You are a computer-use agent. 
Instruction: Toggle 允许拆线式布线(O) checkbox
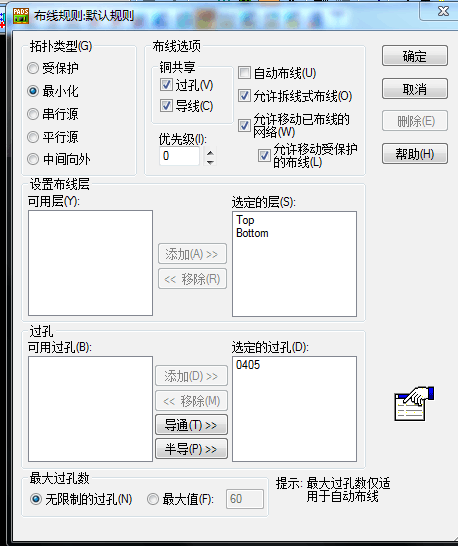tap(244, 96)
